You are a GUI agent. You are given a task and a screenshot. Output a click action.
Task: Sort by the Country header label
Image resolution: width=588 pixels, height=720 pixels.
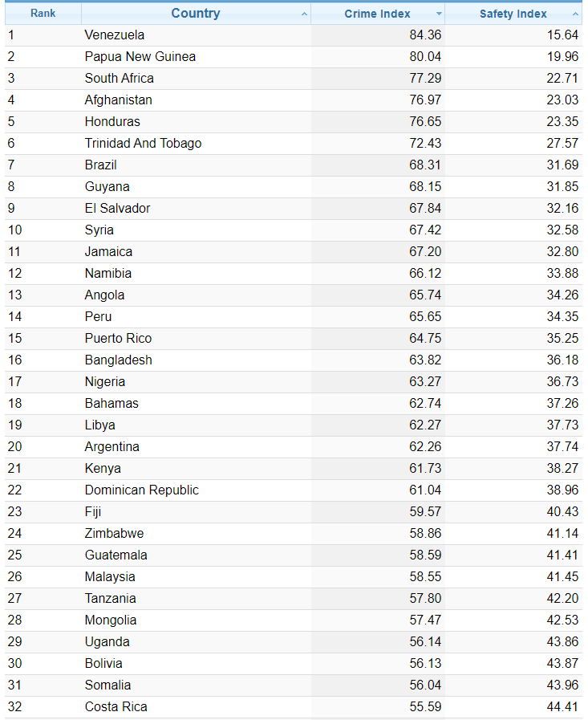195,14
